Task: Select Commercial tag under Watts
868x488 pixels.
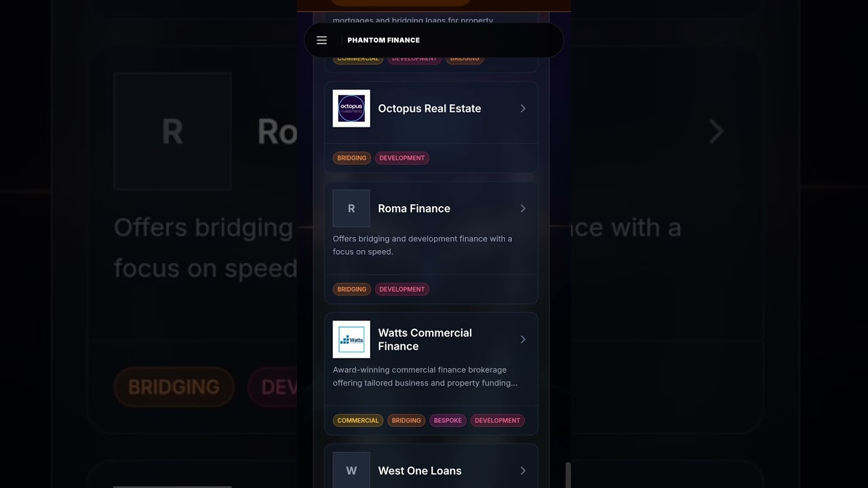Action: point(358,420)
